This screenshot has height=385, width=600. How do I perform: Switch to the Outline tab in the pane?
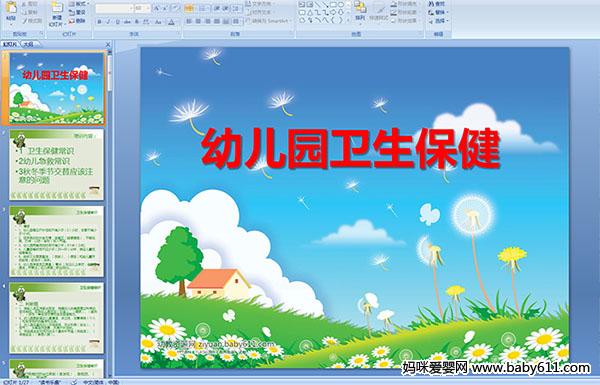29,44
